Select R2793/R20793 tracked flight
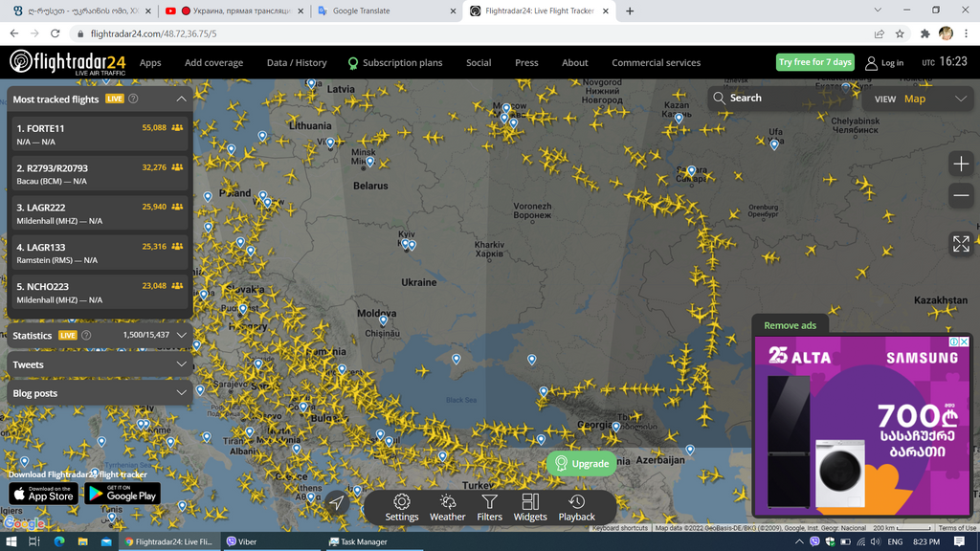The image size is (980, 551). 100,174
